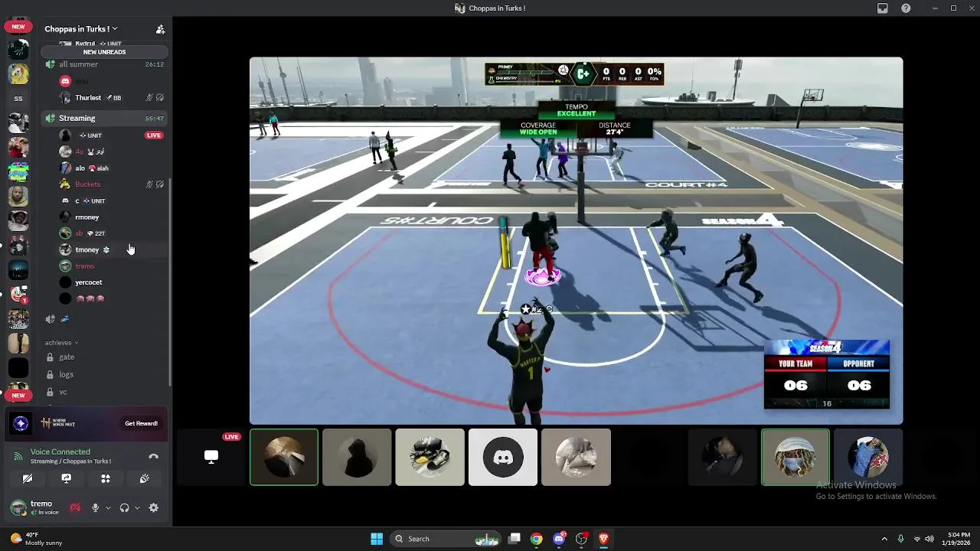Viewport: 980px width, 551px height.
Task: Open the locked logs channel
Action: coord(104,374)
